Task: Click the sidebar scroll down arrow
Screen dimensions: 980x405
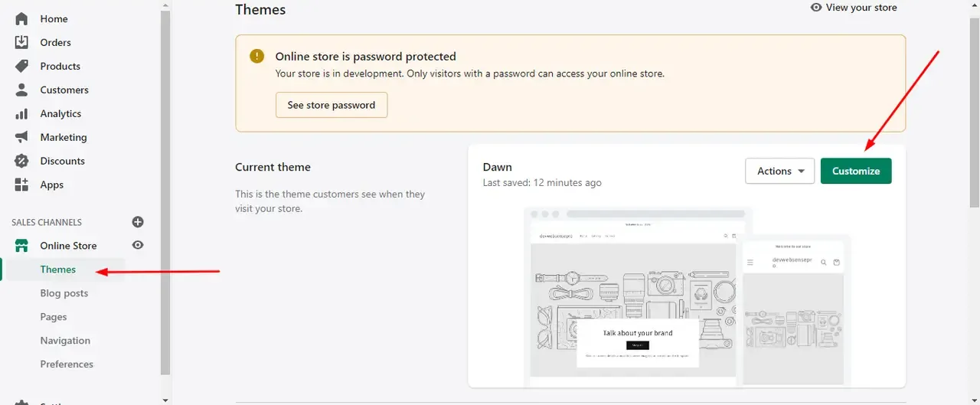Action: 165,400
